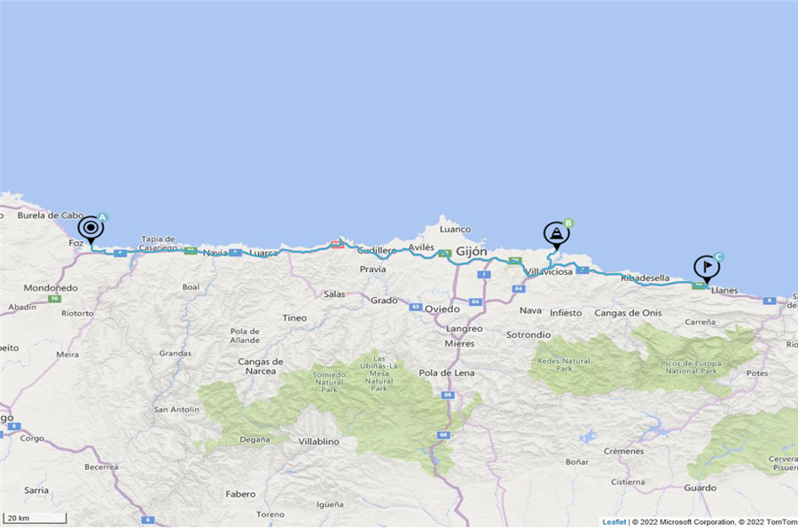Click road shield 70 near Mondoñedo
This screenshot has height=532, width=798.
(54, 299)
